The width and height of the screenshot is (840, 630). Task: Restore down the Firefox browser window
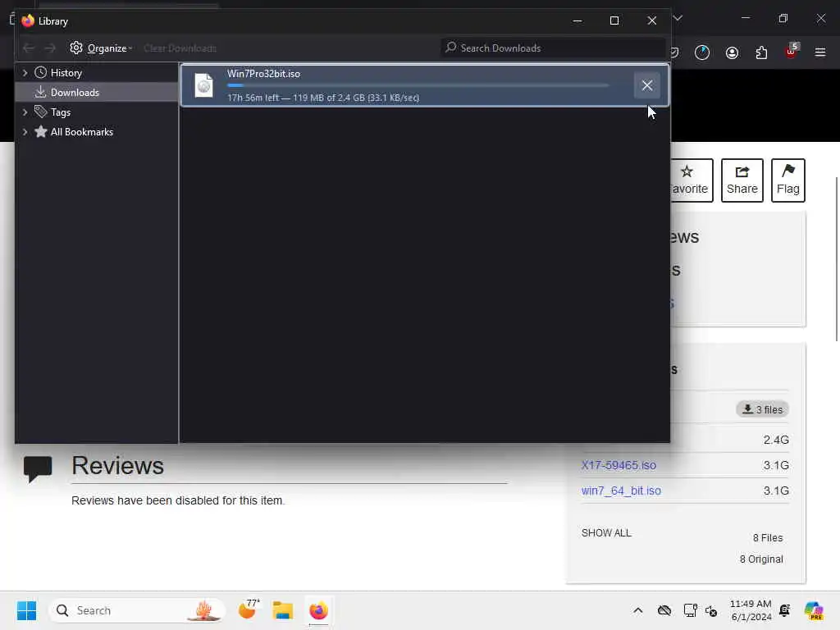coord(783,18)
